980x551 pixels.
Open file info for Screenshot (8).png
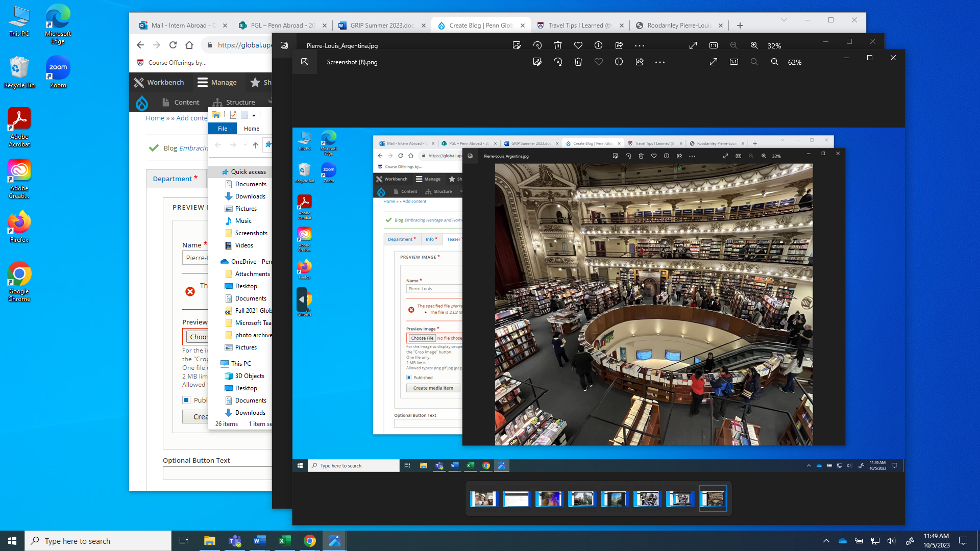pyautogui.click(x=619, y=62)
